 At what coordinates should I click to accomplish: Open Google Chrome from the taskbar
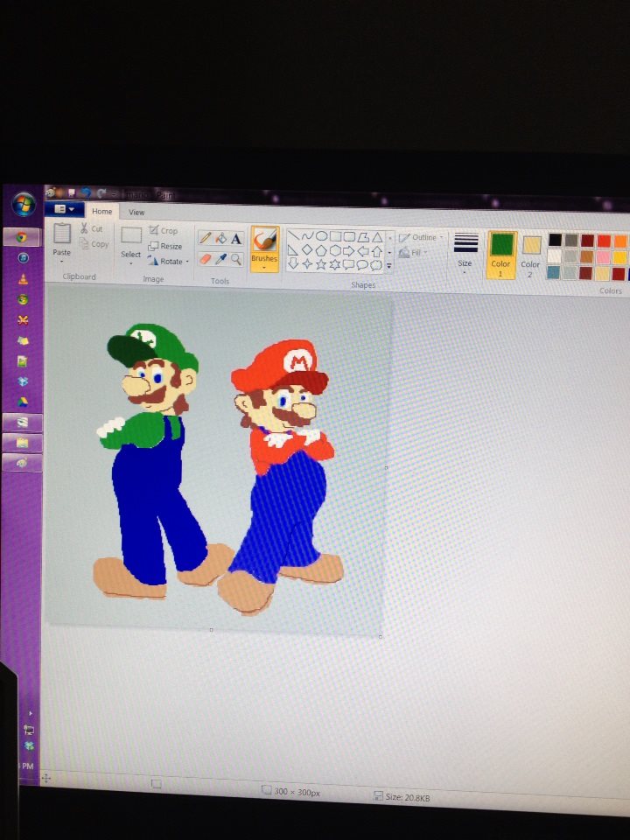pos(22,237)
